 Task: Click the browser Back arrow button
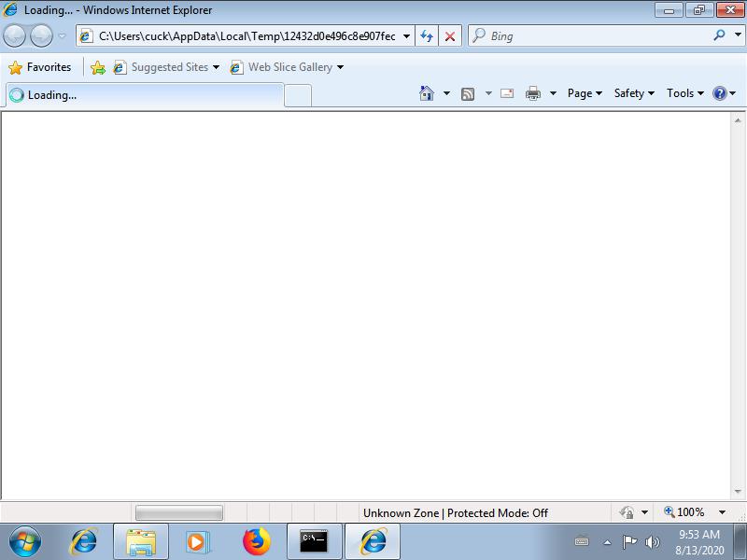[14, 36]
